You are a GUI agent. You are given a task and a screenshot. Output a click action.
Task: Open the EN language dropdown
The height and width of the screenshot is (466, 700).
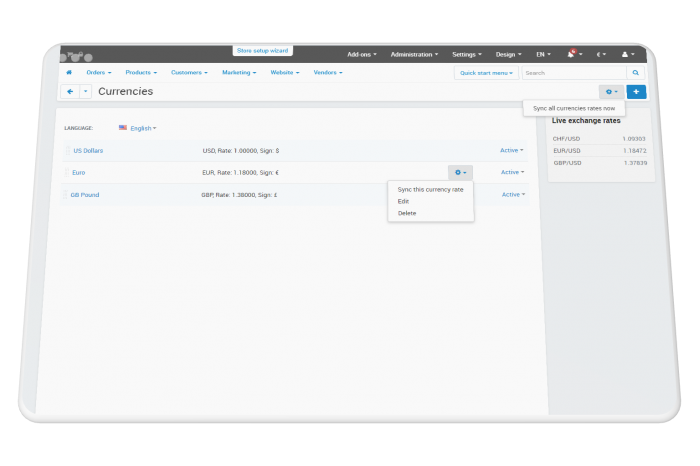tap(543, 54)
